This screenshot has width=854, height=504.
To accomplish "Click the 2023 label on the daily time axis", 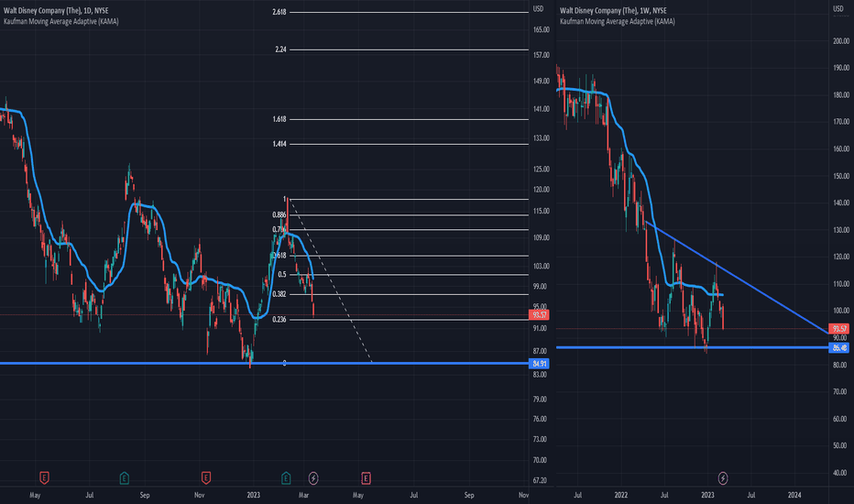I will pos(253,495).
